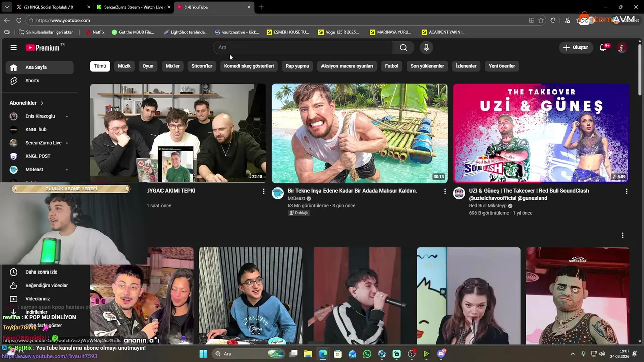644x362 pixels.
Task: Open the notifications bell
Action: (603, 48)
